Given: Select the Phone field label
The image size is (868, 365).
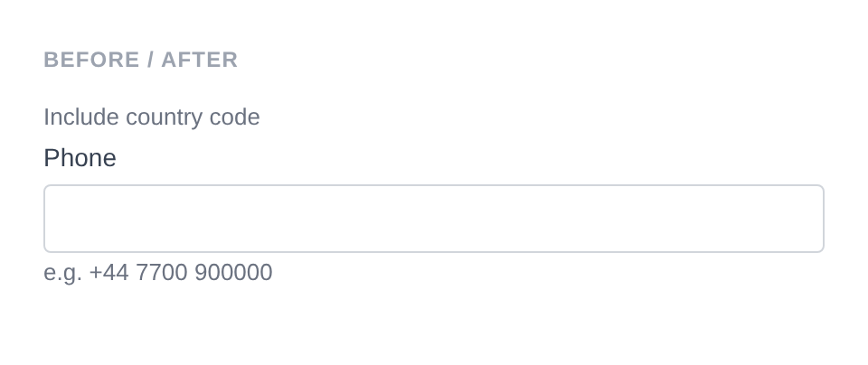Looking at the screenshot, I should pyautogui.click(x=80, y=158).
